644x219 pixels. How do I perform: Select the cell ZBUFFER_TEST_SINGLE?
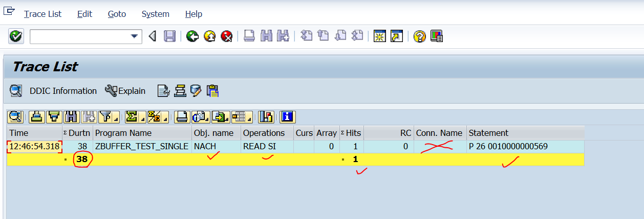click(142, 146)
